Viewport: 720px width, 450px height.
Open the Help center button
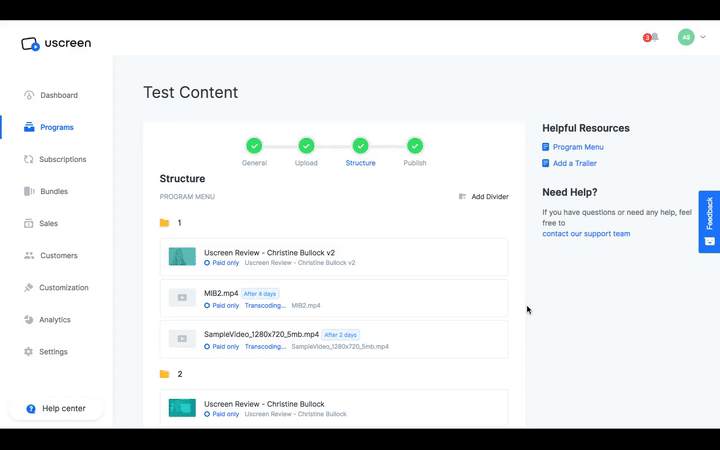56,408
